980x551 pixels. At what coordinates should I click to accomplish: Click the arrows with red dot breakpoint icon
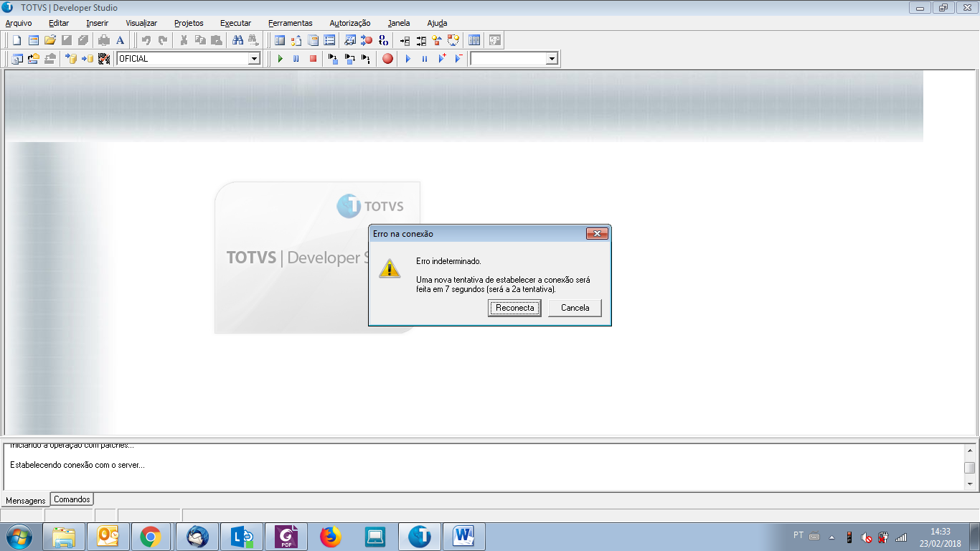(x=367, y=40)
